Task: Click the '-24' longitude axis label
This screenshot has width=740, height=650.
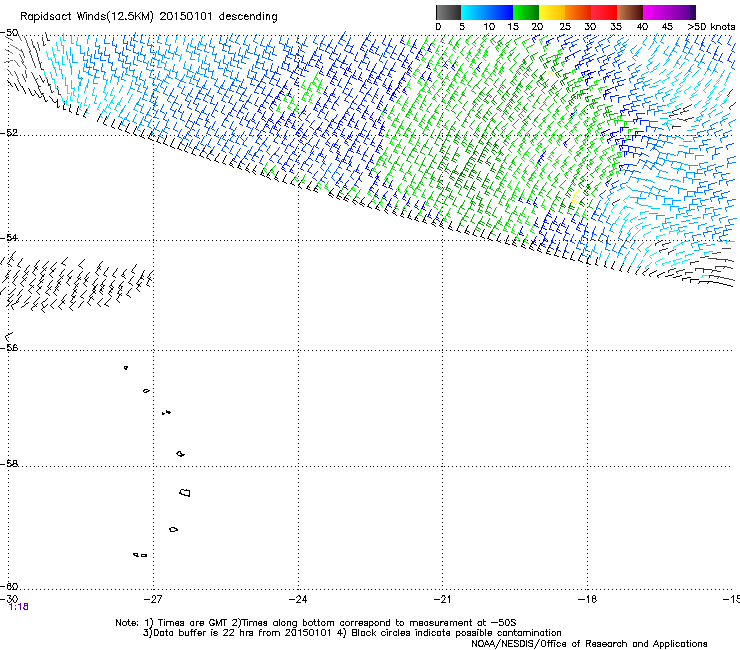Action: tap(298, 599)
